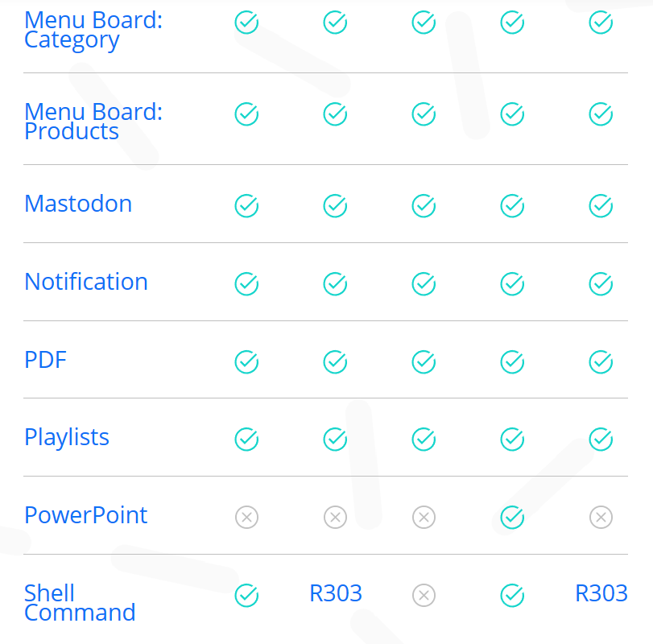This screenshot has width=653, height=644.
Task: Click the first checkmark in Mastodon row
Action: pos(246,206)
